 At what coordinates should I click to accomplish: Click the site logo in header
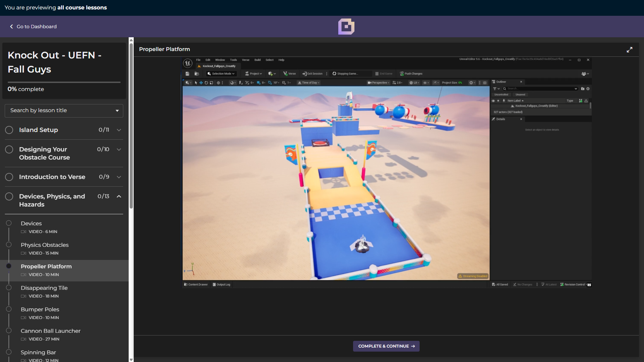click(346, 27)
